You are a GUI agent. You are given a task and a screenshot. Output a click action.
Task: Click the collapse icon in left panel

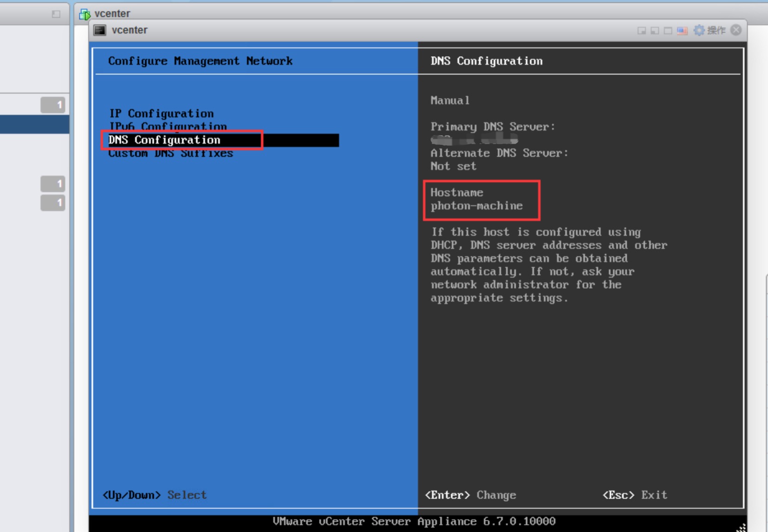click(x=56, y=14)
